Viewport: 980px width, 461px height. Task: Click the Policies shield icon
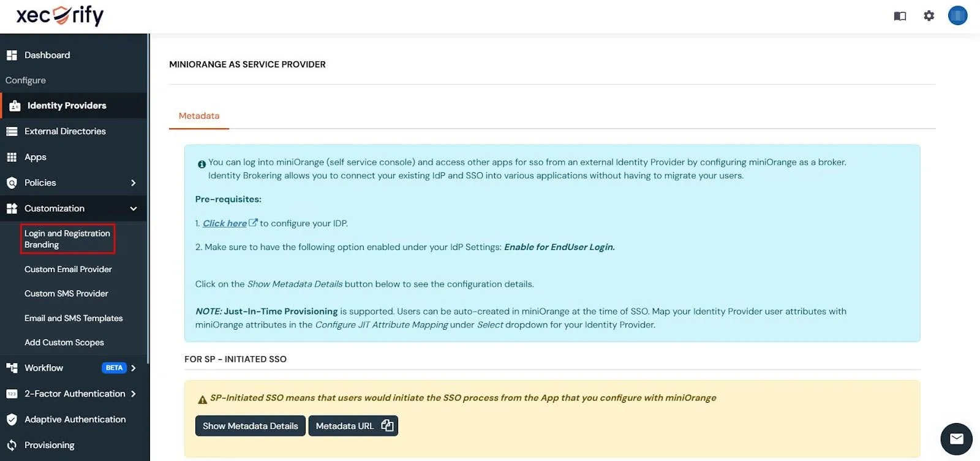coord(12,183)
